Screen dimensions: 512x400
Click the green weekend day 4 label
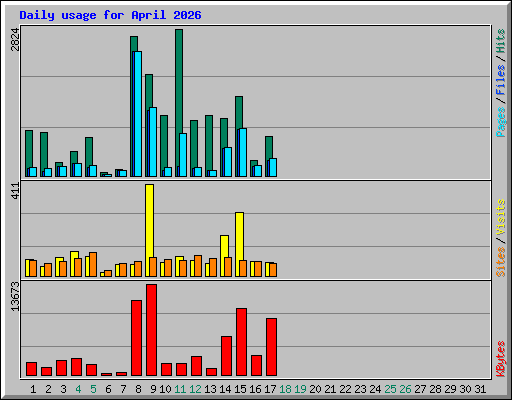78,389
